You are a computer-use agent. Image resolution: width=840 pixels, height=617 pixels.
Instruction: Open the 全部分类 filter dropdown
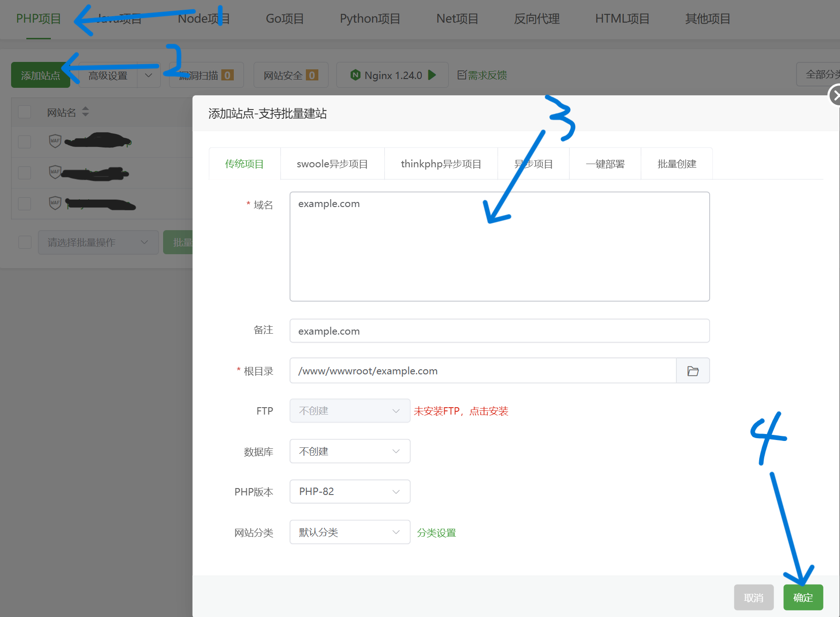coord(818,74)
